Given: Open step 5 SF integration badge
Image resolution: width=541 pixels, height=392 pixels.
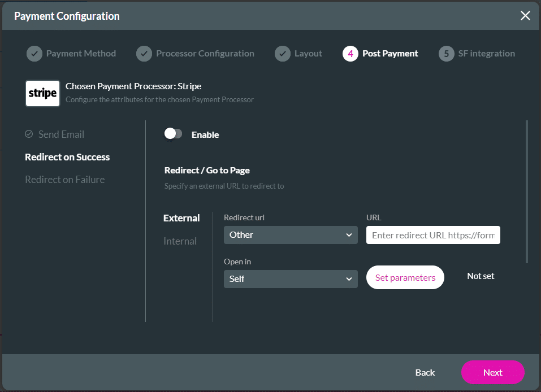Looking at the screenshot, I should [447, 54].
